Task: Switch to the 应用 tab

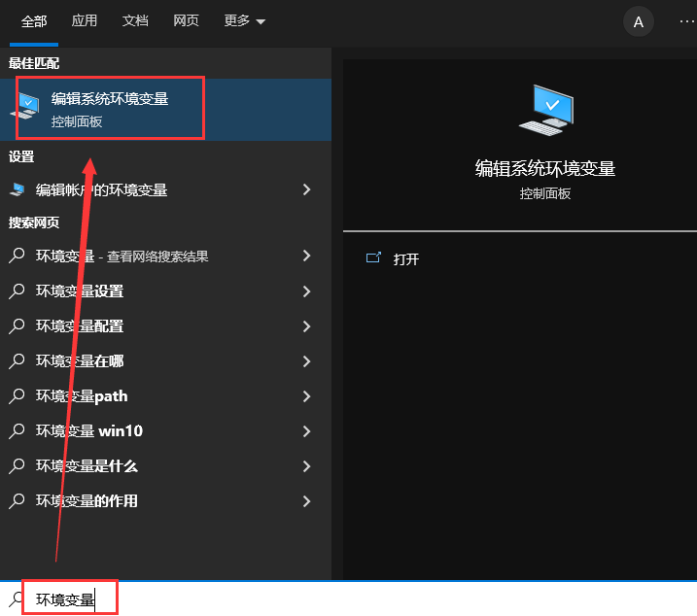Action: (85, 21)
